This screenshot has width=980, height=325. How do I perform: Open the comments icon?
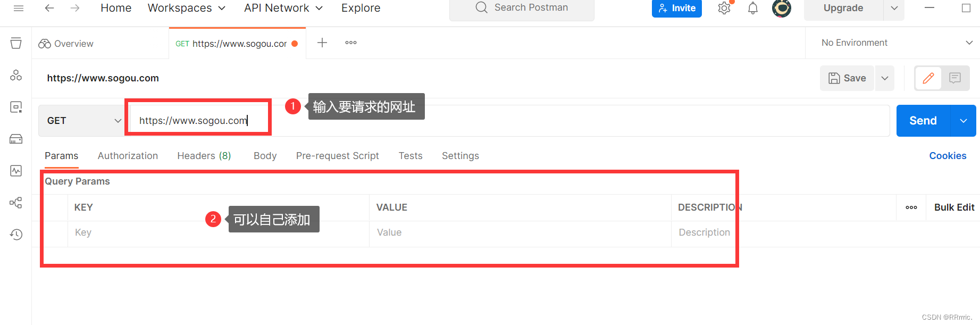[x=955, y=78]
